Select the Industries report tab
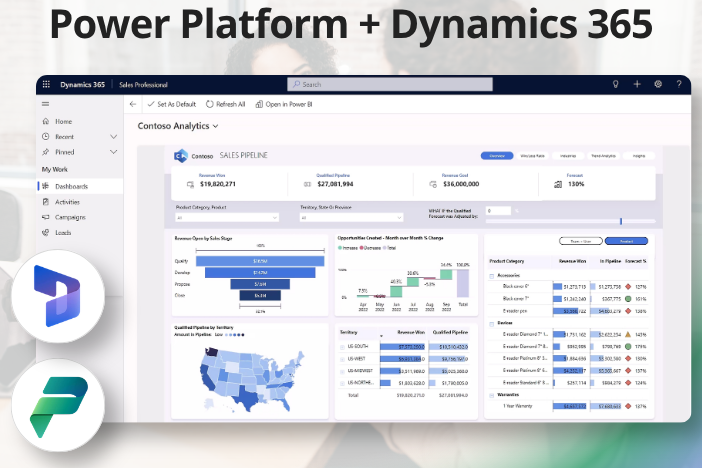 (x=568, y=155)
